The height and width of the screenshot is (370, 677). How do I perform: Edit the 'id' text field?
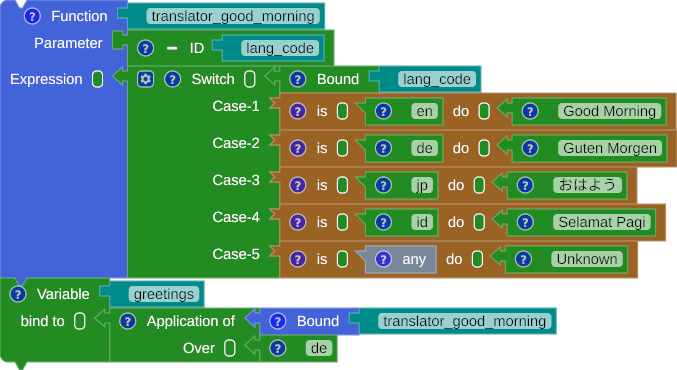(422, 222)
